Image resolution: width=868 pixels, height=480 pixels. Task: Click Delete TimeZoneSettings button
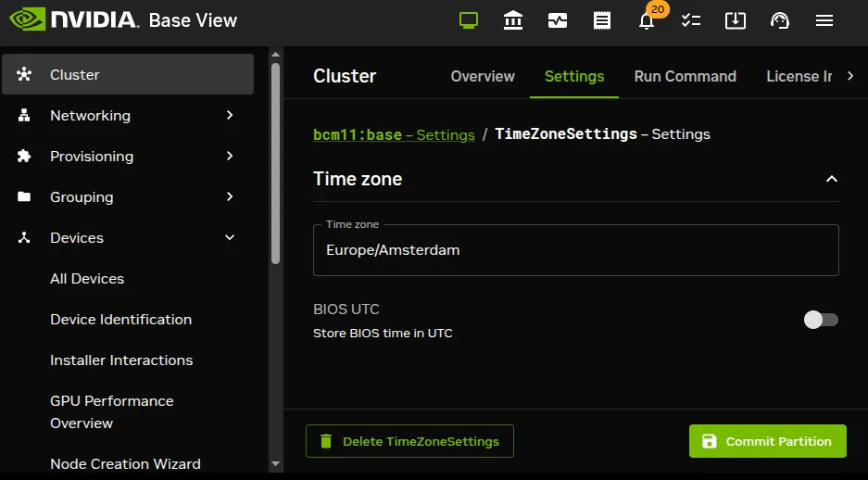409,441
